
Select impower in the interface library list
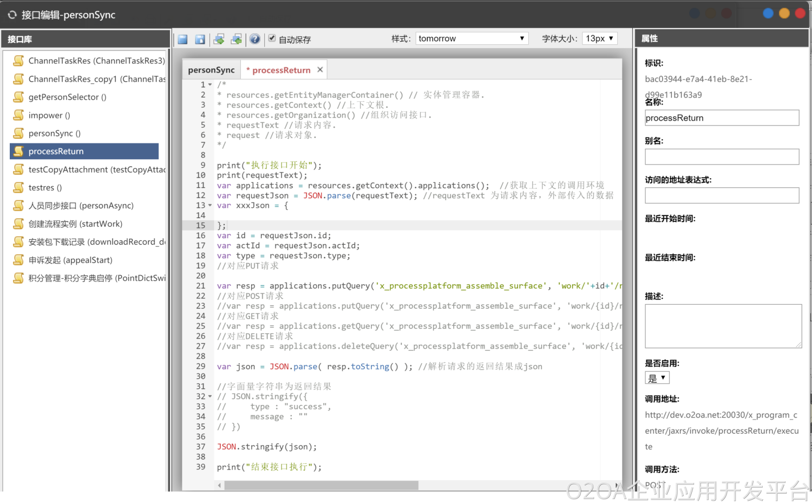49,115
